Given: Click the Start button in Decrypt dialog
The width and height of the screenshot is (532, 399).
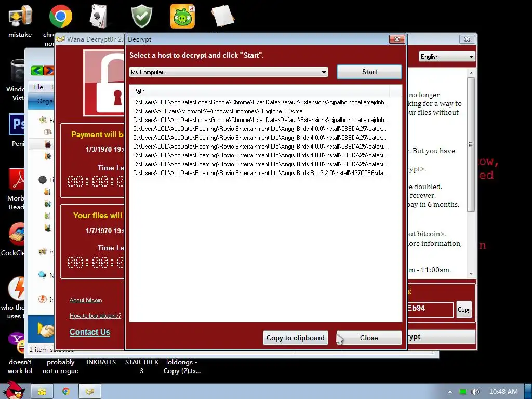Looking at the screenshot, I should point(369,72).
